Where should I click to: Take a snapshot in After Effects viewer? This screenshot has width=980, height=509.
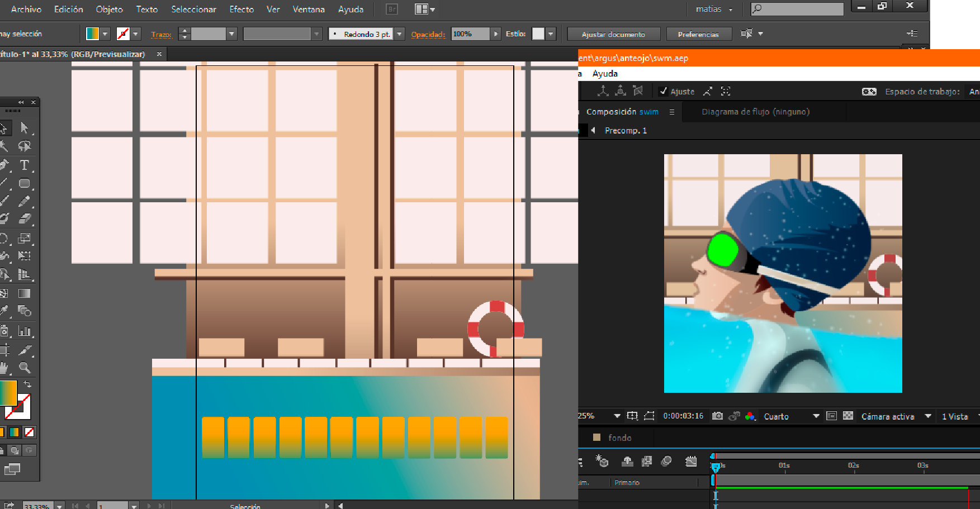pyautogui.click(x=717, y=416)
